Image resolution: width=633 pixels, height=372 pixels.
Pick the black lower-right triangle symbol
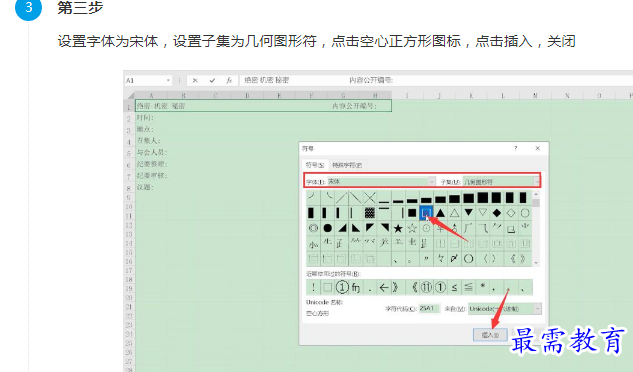coord(342,228)
